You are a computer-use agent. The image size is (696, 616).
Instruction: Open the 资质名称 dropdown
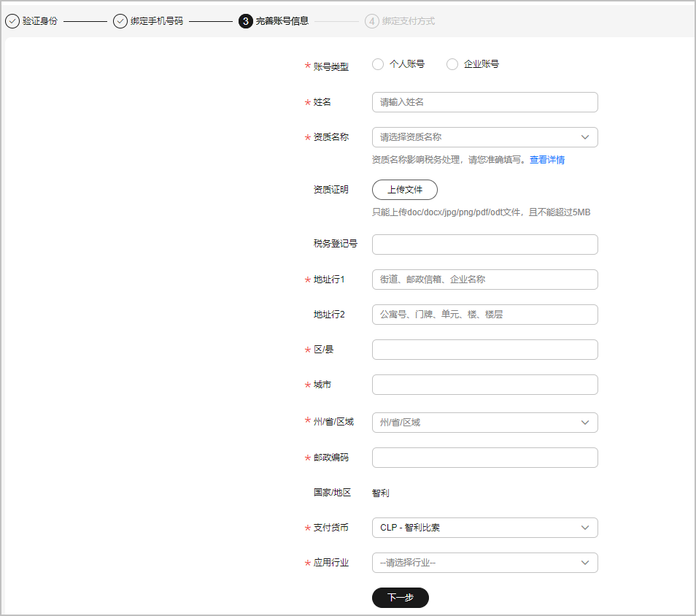point(484,137)
